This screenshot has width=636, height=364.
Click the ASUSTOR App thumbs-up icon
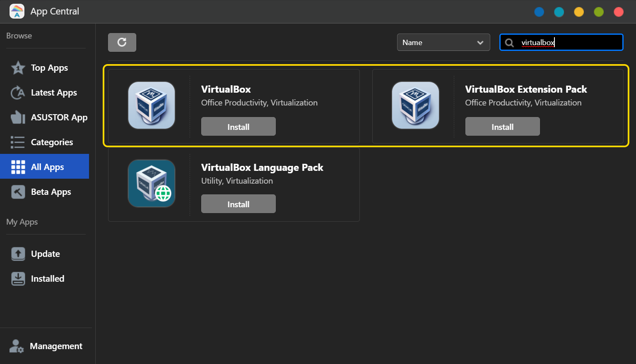(18, 117)
